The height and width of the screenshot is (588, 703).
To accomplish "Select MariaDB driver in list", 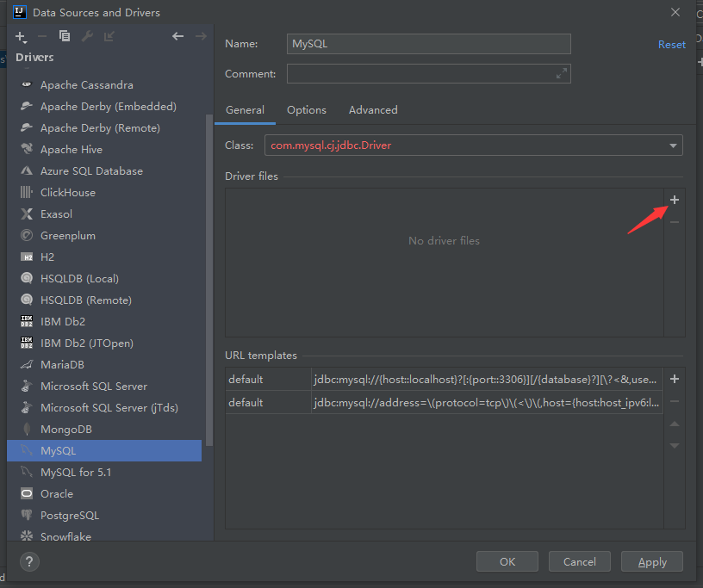I will (104, 364).
